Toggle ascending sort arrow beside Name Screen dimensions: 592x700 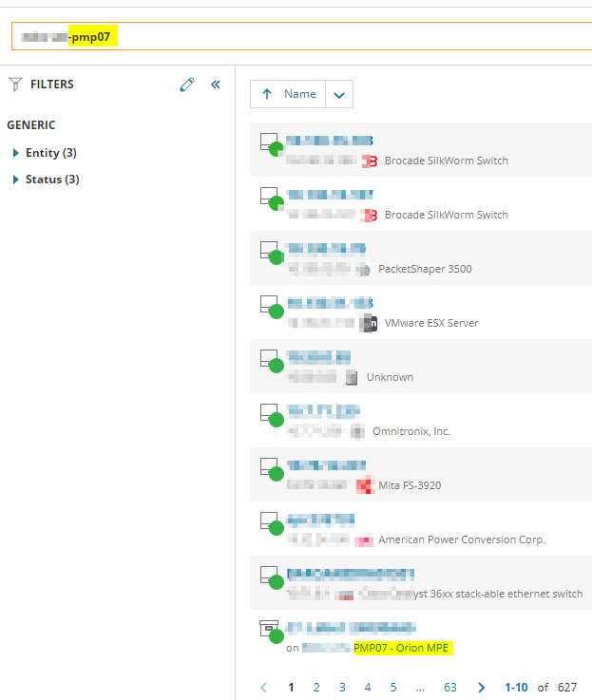click(267, 94)
